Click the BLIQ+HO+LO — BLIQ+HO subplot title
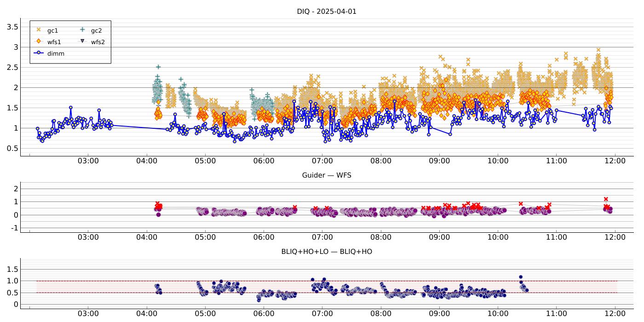Image resolution: width=644 pixels, height=322 pixels. (327, 252)
